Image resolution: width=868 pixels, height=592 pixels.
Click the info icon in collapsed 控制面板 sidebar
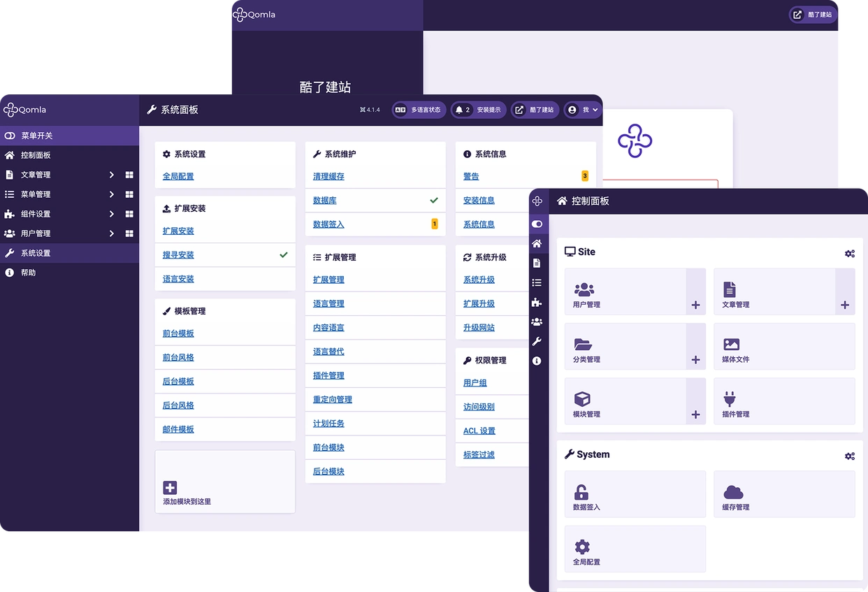pos(537,361)
